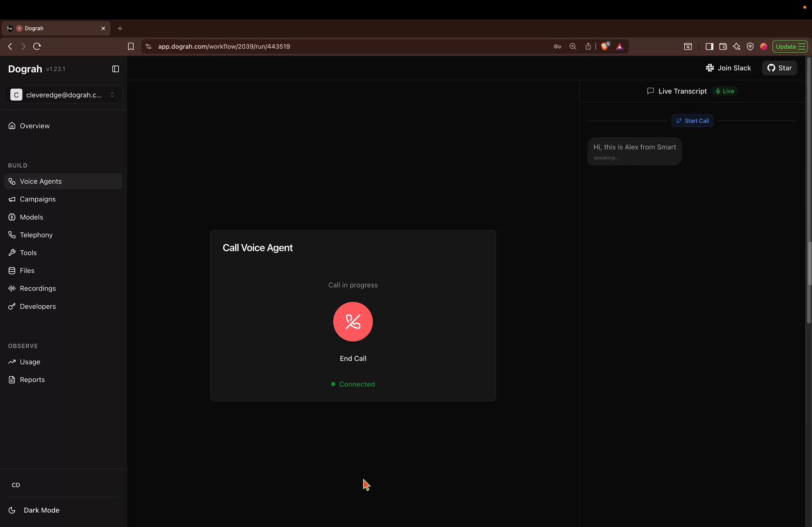Open the Overview page
Viewport: 812px width, 527px height.
[x=63, y=126]
